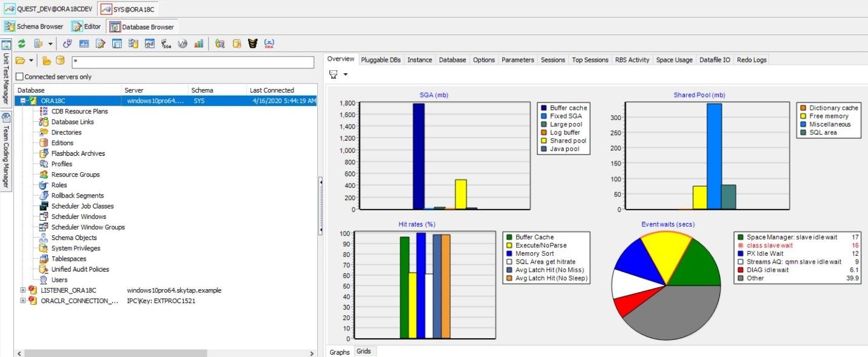
Task: Click the picture chart toolbar icon
Action: (150, 44)
